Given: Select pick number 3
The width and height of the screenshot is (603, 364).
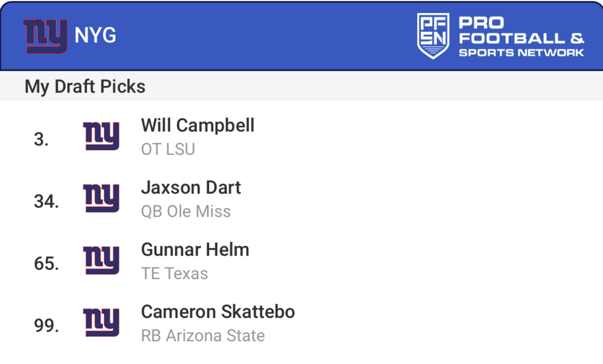Looking at the screenshot, I should (41, 140).
